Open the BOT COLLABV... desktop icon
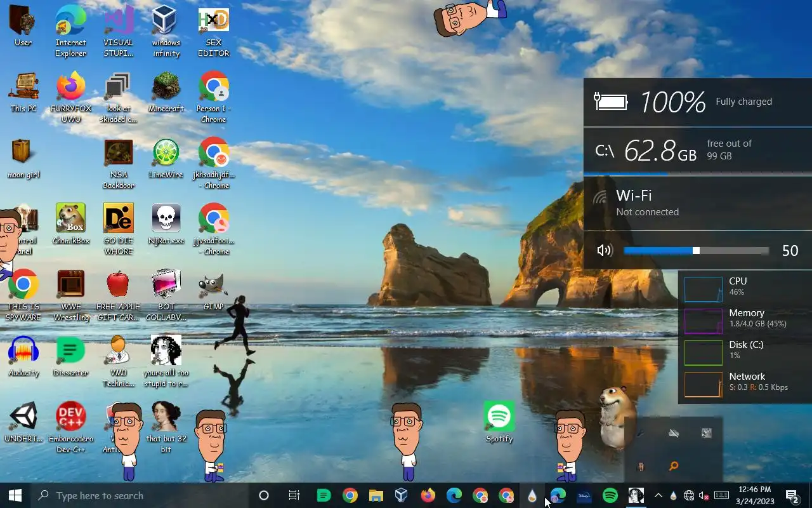This screenshot has width=812, height=508. click(166, 295)
